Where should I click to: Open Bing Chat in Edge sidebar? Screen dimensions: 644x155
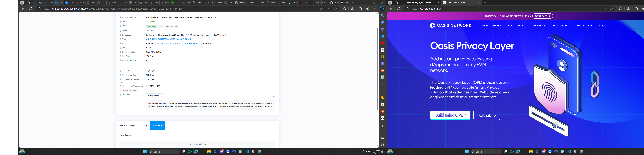click(x=382, y=9)
